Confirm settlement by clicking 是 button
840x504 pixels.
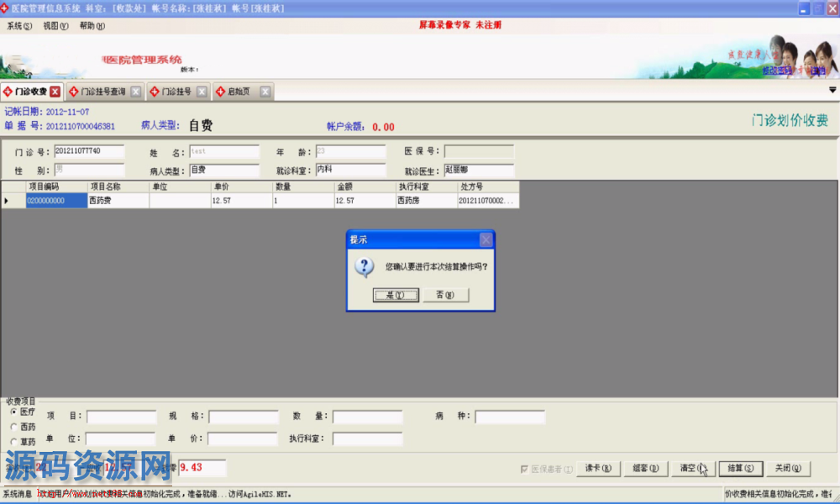tap(395, 295)
